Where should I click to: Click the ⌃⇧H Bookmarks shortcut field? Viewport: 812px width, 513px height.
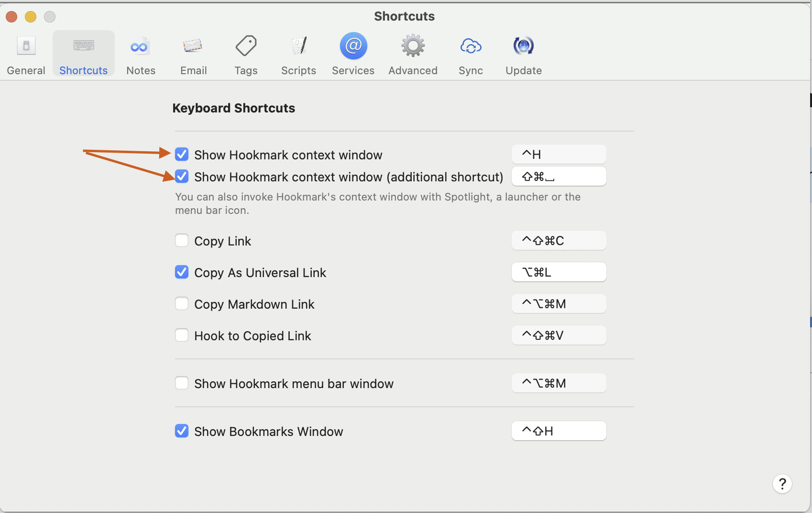[559, 431]
